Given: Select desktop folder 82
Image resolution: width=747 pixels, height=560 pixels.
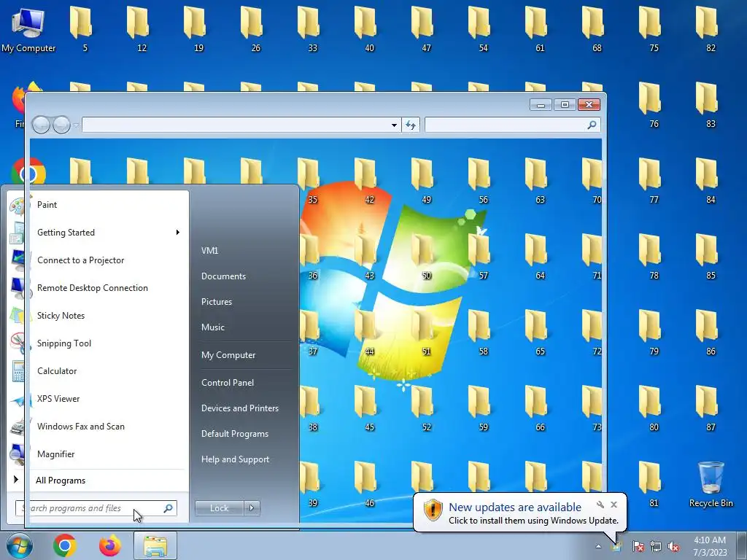Looking at the screenshot, I should (x=708, y=29).
